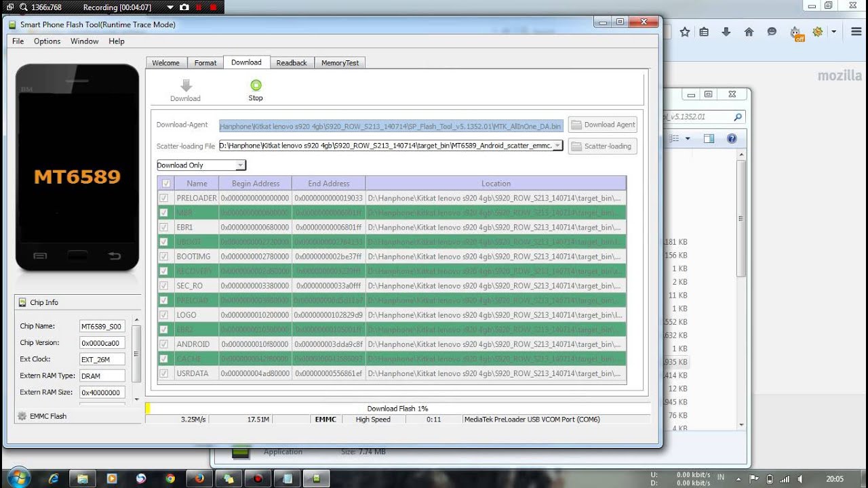Open the Firefox toolbar overflow dropdown arrow

(834, 32)
